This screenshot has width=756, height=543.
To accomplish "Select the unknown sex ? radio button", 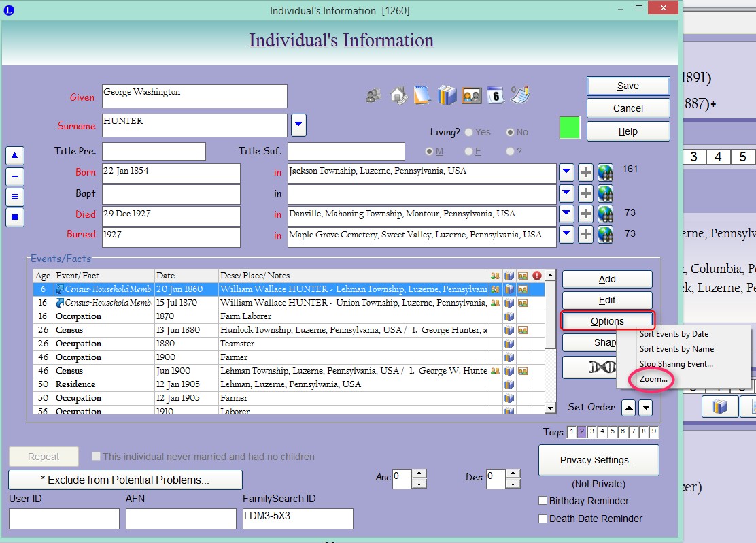I will point(510,152).
